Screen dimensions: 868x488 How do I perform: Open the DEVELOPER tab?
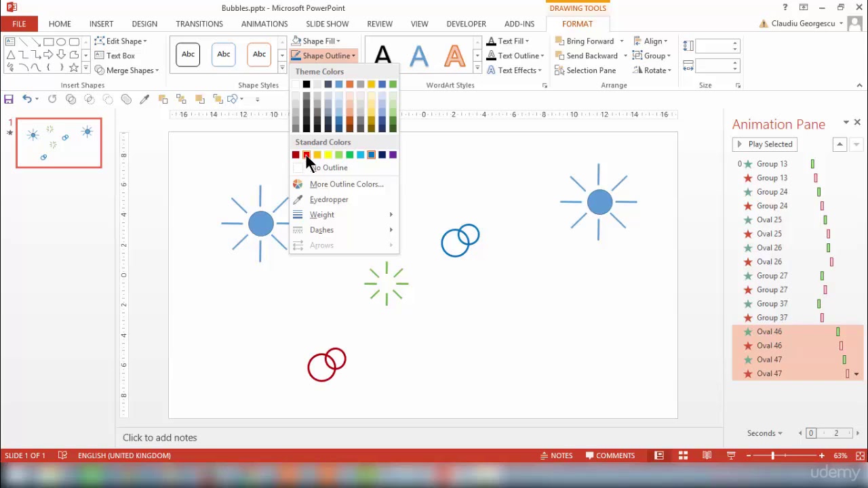(466, 24)
